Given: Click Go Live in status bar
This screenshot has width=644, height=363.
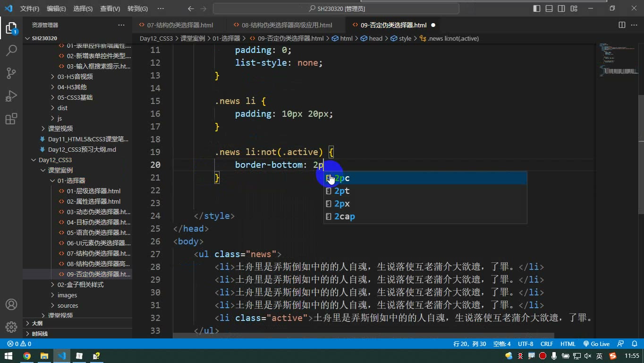Looking at the screenshot, I should click(x=596, y=344).
